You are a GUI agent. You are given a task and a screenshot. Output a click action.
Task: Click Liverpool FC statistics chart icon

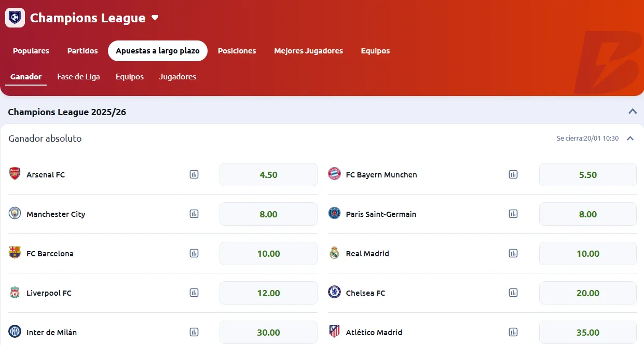pyautogui.click(x=194, y=293)
